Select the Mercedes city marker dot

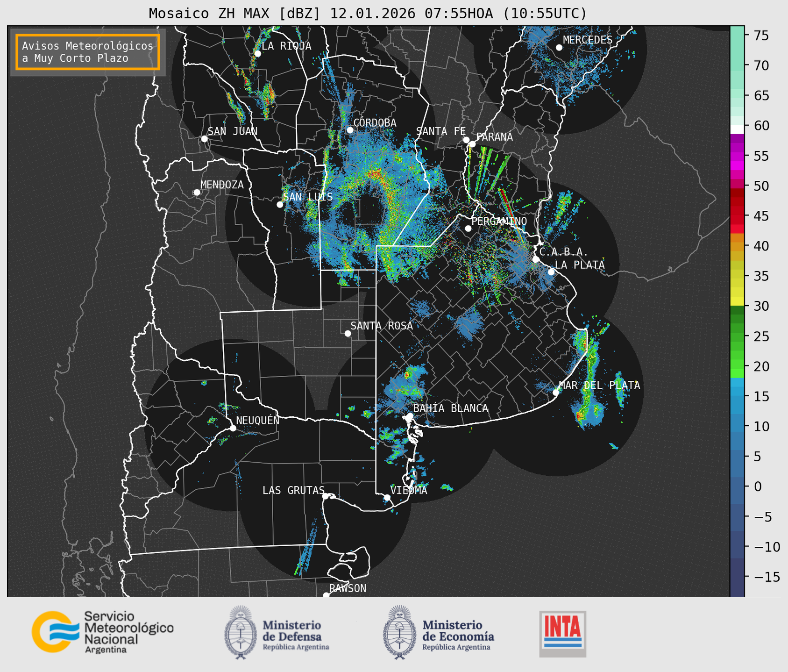[559, 48]
